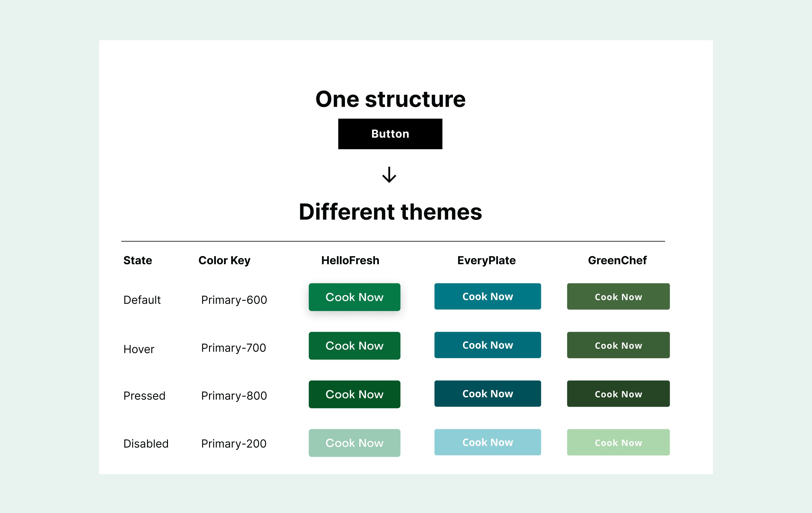812x513 pixels.
Task: Click GreenChef Disabled Cook Now button
Action: (618, 442)
